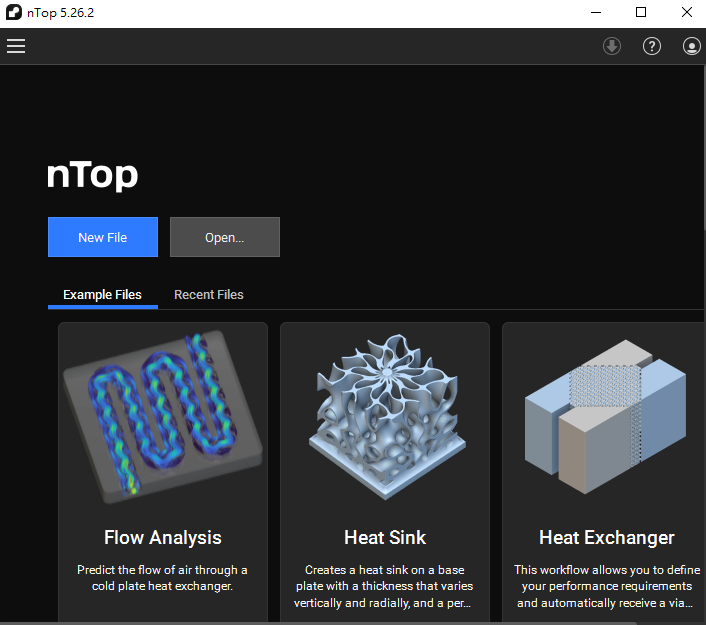Switch to the Recent Files tab
706x625 pixels.
pyautogui.click(x=208, y=294)
